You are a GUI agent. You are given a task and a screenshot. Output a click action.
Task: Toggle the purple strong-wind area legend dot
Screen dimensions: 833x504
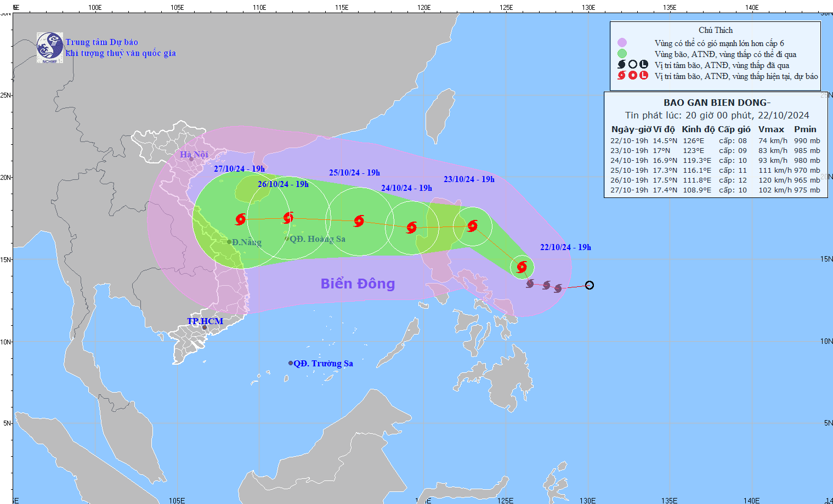coord(621,42)
